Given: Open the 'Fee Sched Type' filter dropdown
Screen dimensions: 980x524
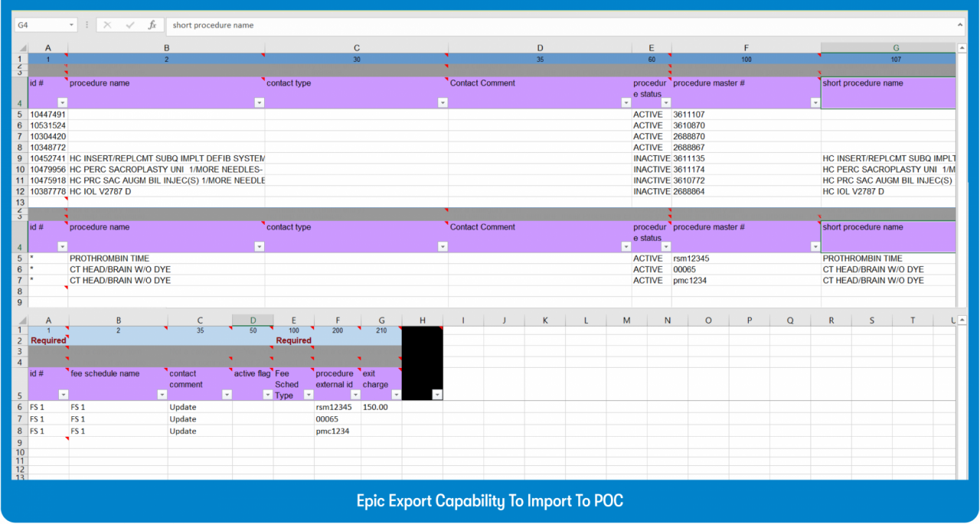Looking at the screenshot, I should click(x=308, y=395).
